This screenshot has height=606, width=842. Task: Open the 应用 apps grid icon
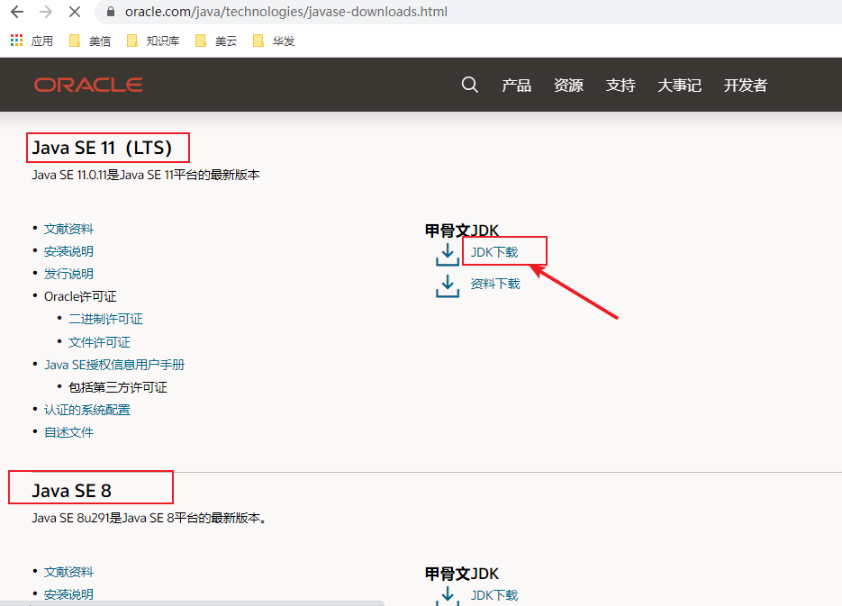tap(17, 40)
